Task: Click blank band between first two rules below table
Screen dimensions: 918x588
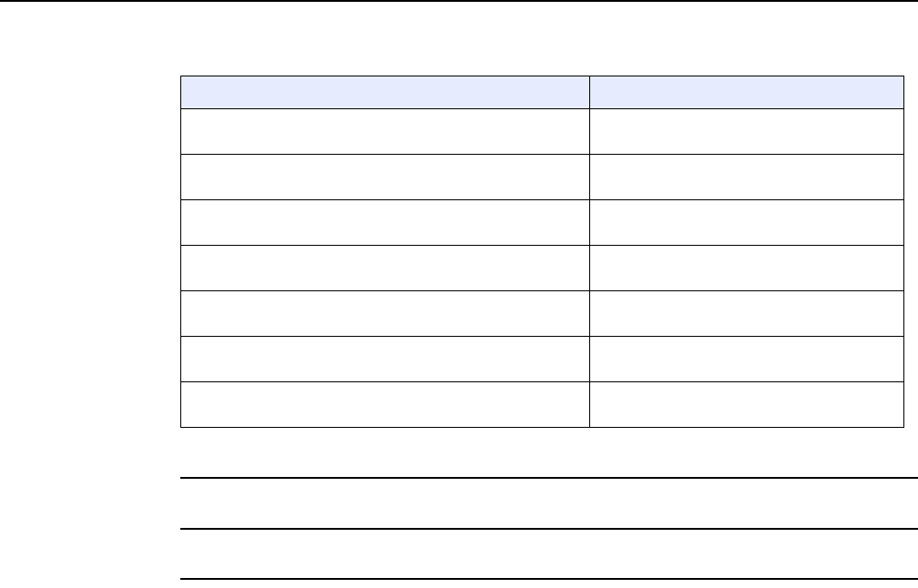Action: click(549, 503)
